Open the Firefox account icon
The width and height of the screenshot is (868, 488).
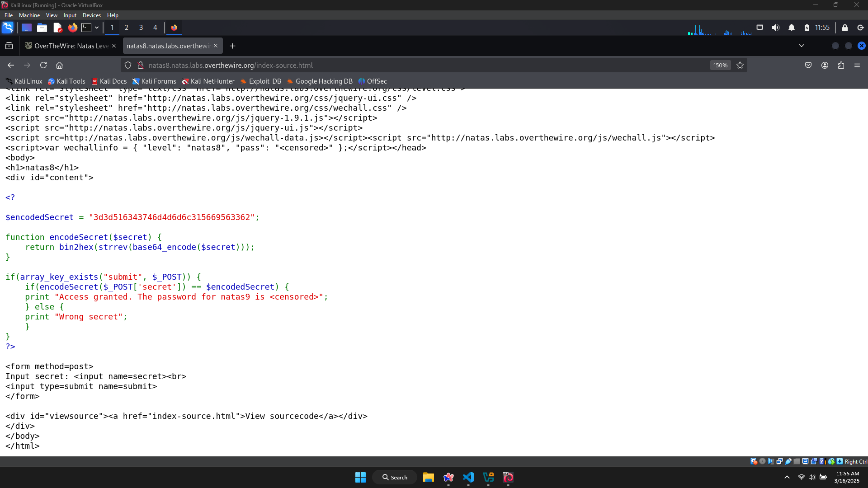pyautogui.click(x=825, y=66)
